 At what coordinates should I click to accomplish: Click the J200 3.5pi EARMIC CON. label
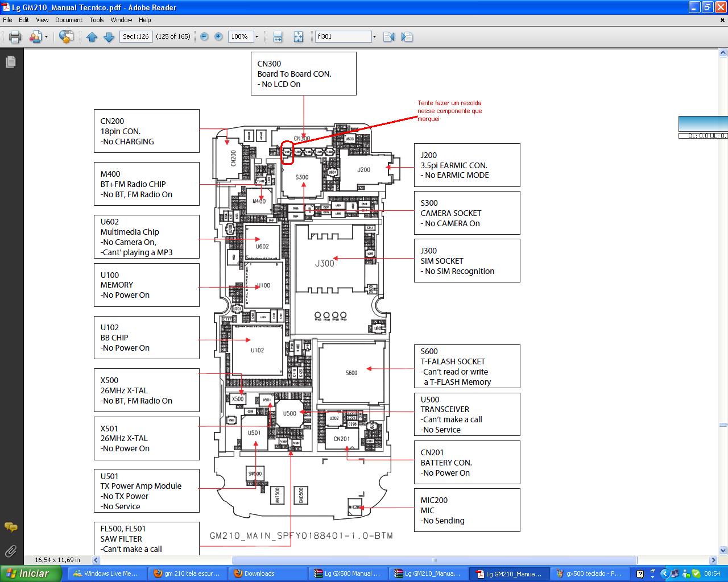467,165
